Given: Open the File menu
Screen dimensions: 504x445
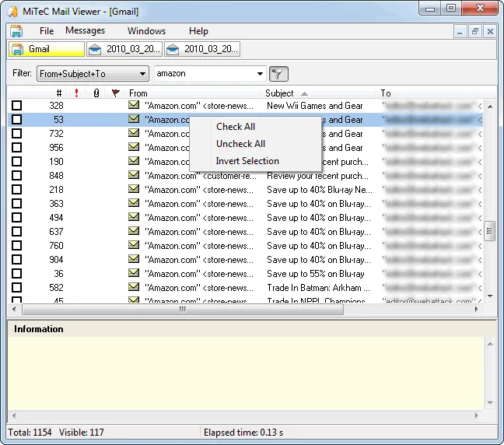Looking at the screenshot, I should coord(47,31).
